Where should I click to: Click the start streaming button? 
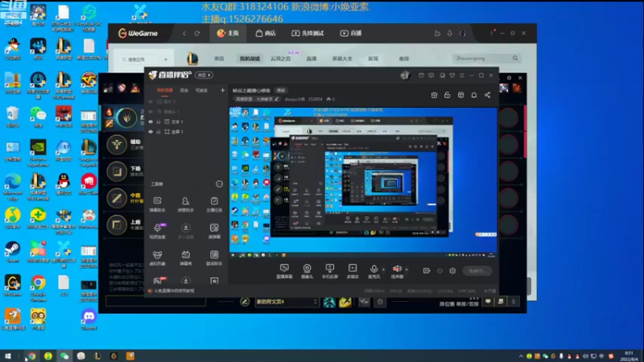(477, 271)
